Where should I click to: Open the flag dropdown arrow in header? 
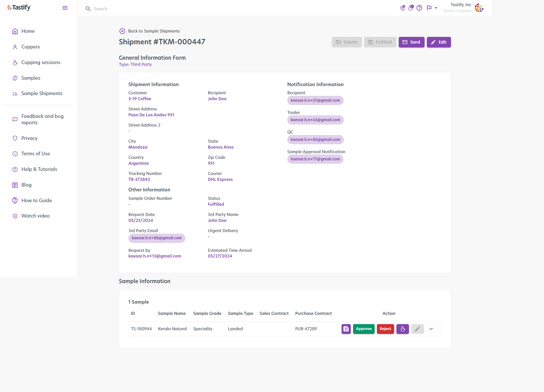pyautogui.click(x=436, y=8)
